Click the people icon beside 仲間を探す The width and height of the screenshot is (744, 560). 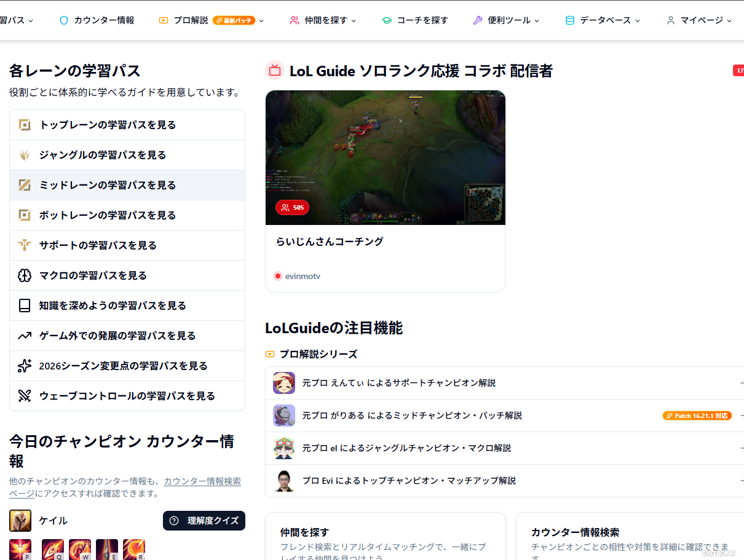tap(295, 20)
